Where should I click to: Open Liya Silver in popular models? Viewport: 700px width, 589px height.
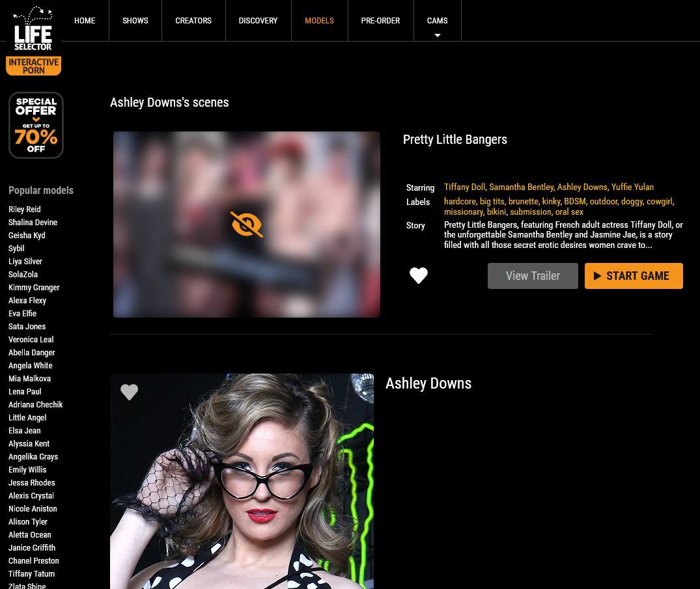click(x=25, y=262)
